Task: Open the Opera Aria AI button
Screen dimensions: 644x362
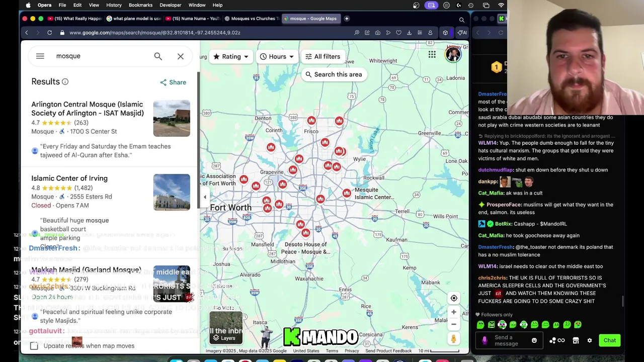Action: pos(461,33)
